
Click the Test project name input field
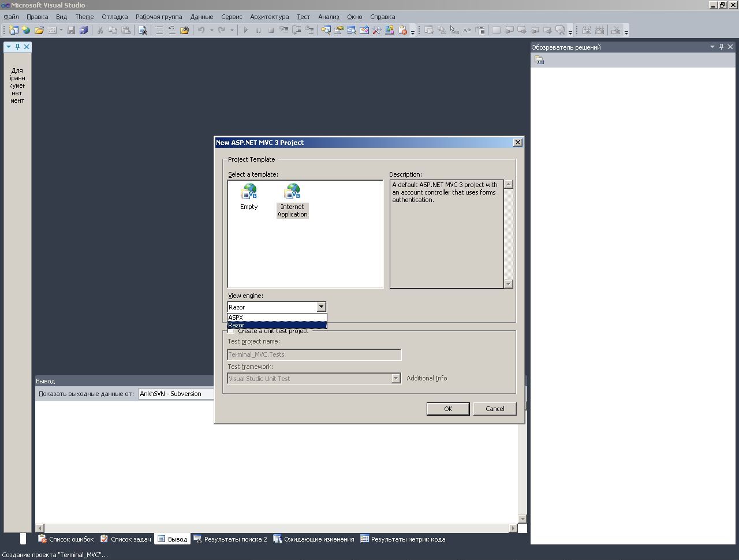pyautogui.click(x=315, y=354)
